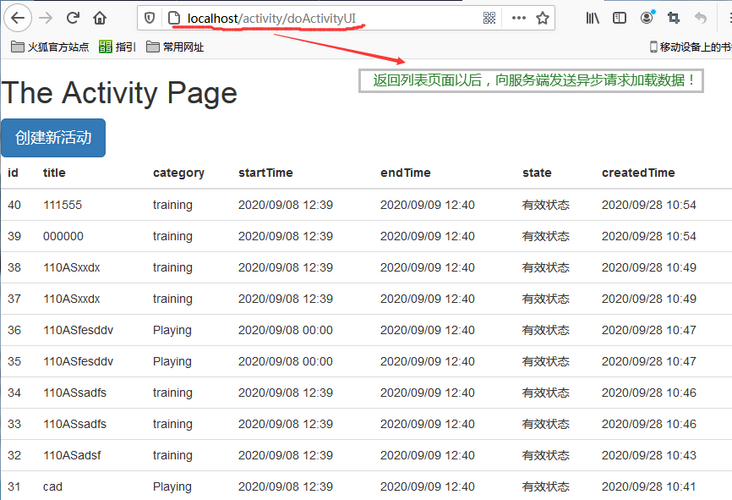Screen dimensions: 732x500
Task: Open the QR code icon in address bar
Action: click(x=489, y=18)
